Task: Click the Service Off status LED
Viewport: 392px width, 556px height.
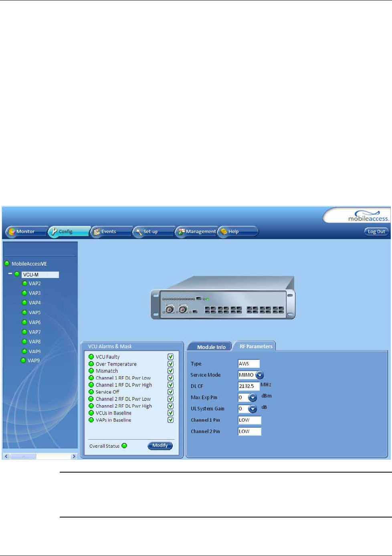Action: pyautogui.click(x=91, y=392)
